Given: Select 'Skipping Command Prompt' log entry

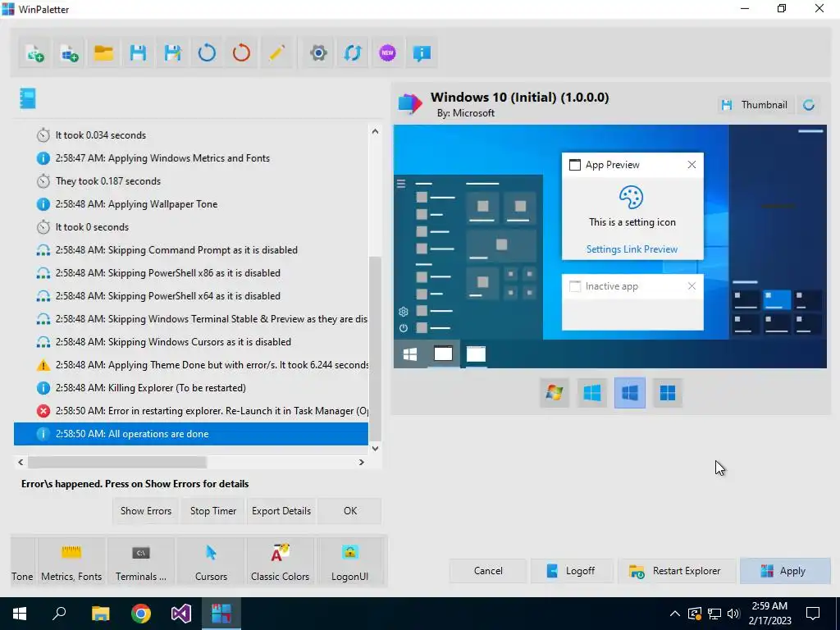Looking at the screenshot, I should (191, 250).
